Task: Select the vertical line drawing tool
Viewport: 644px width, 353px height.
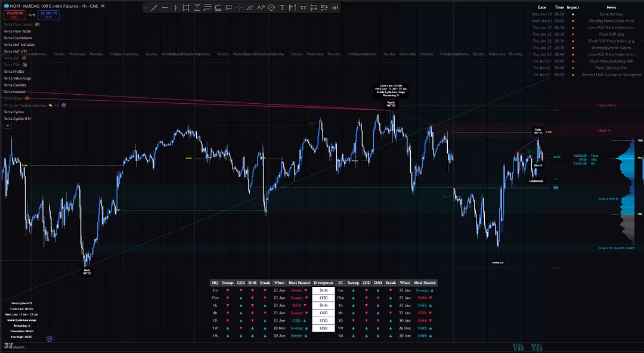Action: coord(175,8)
